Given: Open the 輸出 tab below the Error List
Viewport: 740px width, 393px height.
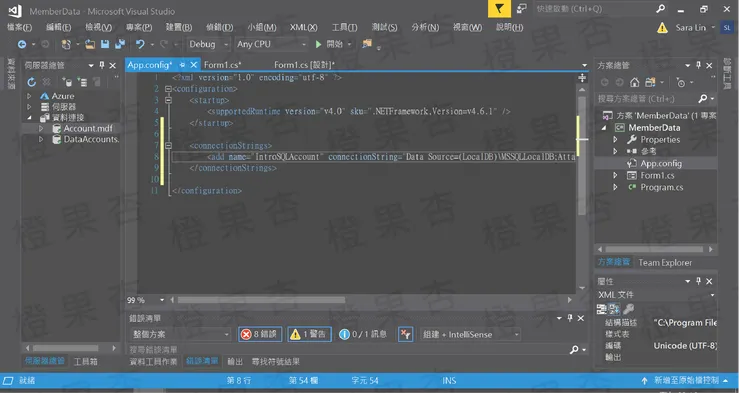Looking at the screenshot, I should pyautogui.click(x=235, y=362).
